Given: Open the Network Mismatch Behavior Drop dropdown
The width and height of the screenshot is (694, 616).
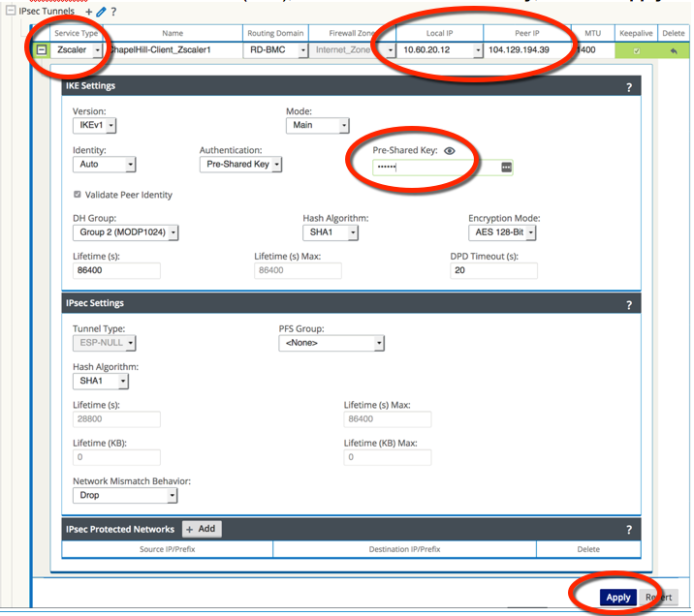Looking at the screenshot, I should pos(125,495).
